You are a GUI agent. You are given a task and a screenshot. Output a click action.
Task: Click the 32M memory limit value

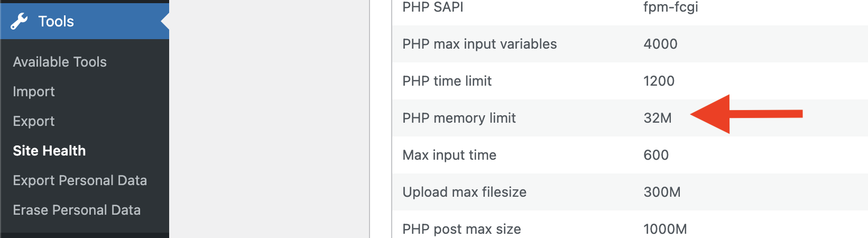click(658, 118)
